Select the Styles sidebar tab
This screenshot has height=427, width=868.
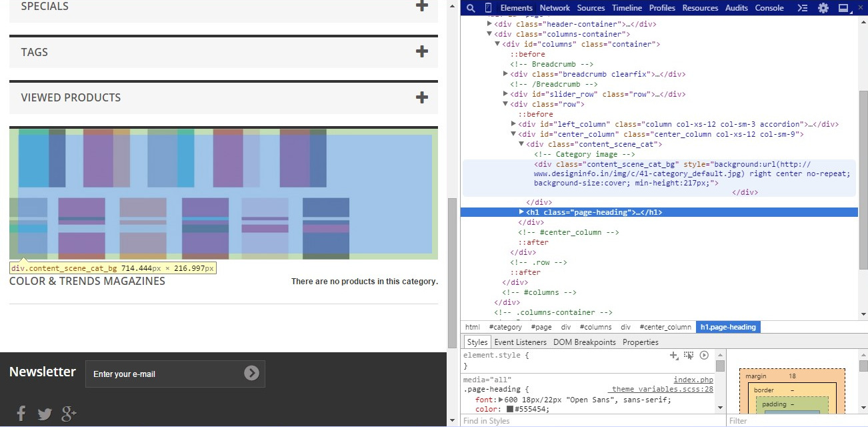[x=477, y=342]
